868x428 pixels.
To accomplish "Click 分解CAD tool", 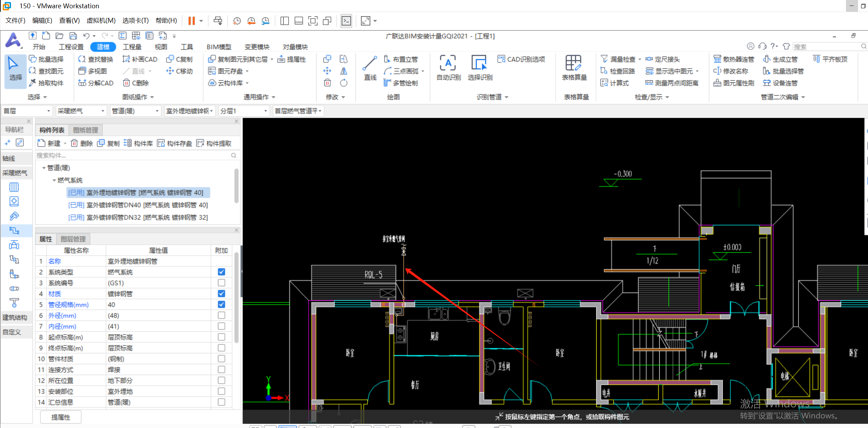I will click(96, 83).
